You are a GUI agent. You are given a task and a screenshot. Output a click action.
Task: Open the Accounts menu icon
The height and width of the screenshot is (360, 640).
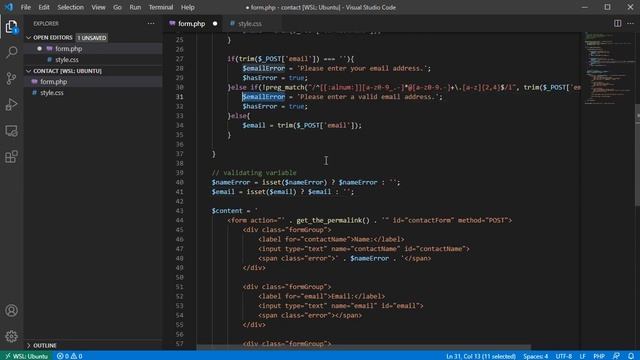11,311
